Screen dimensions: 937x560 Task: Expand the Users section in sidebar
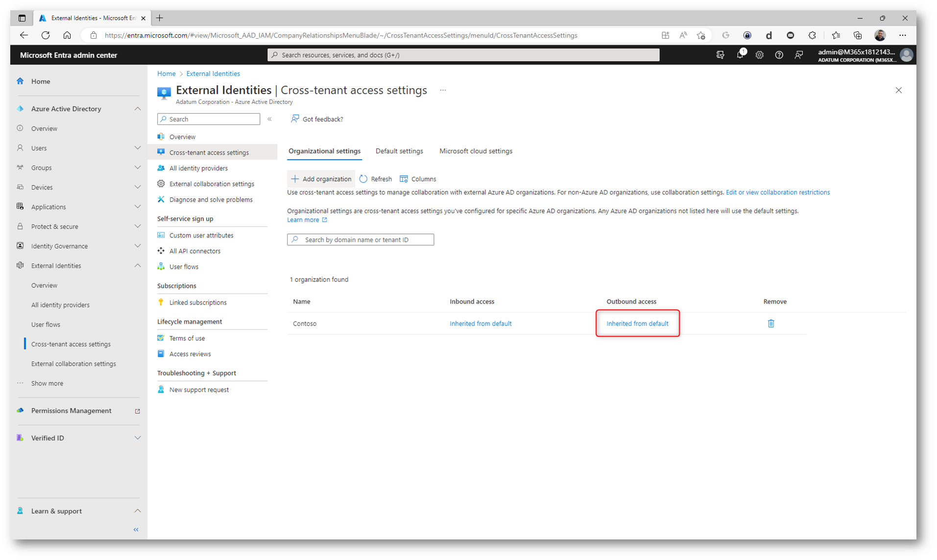tap(137, 148)
